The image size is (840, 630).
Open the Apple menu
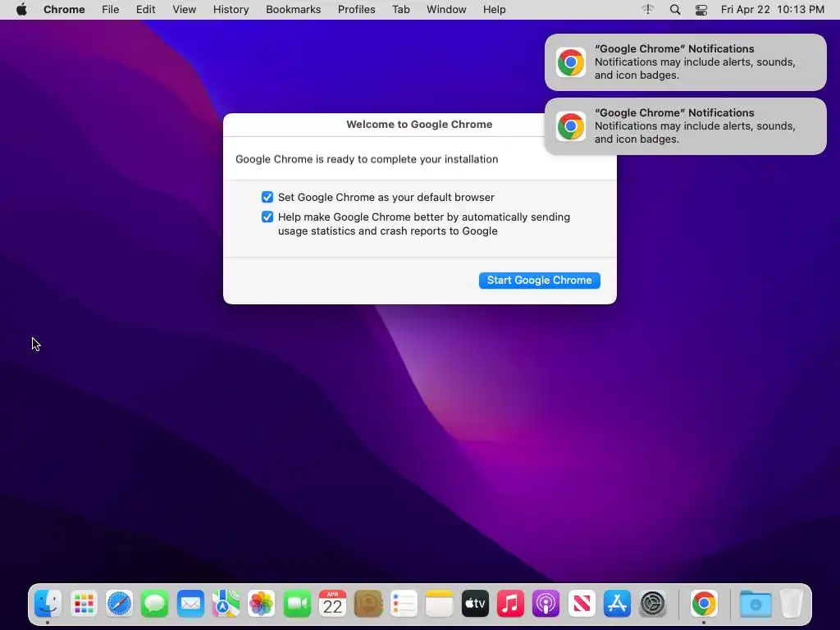tap(21, 10)
